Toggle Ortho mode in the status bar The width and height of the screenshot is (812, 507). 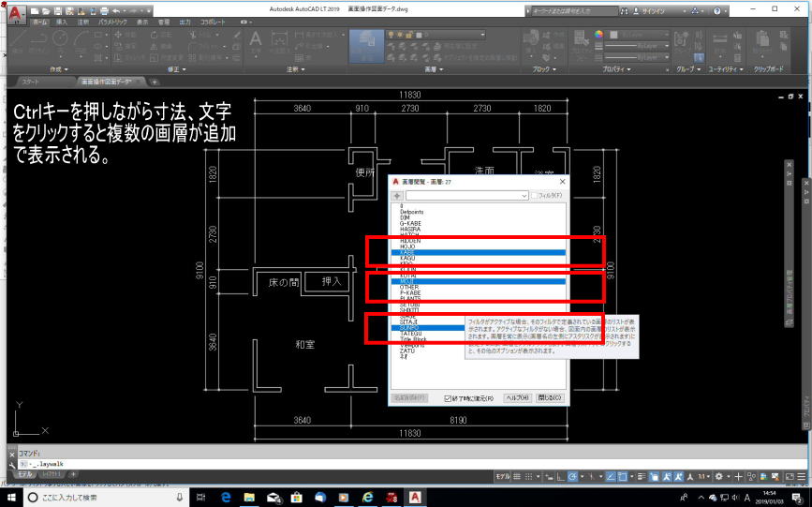[x=560, y=476]
